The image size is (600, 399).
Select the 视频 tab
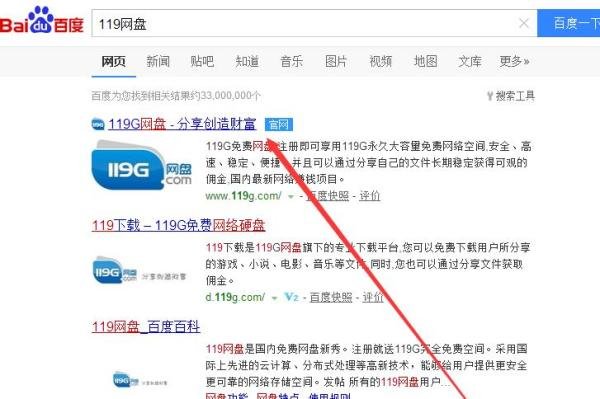(x=380, y=61)
